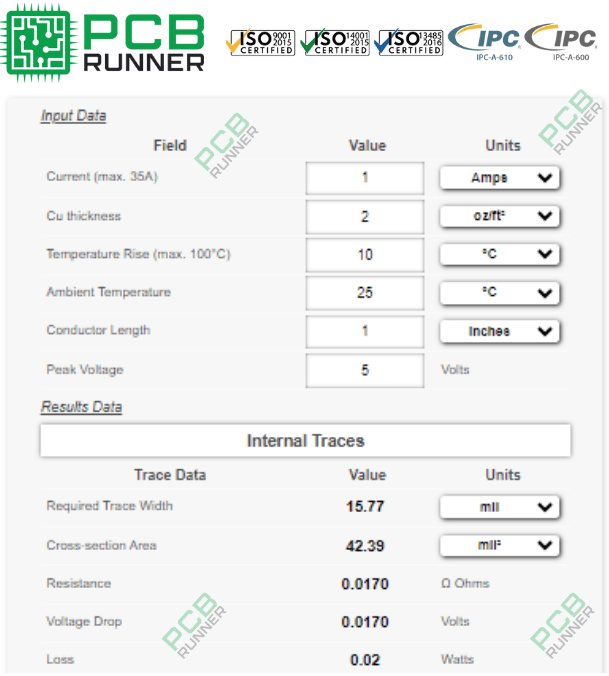Click the Current value input field
Image resolution: width=609 pixels, height=676 pixels.
pyautogui.click(x=365, y=178)
